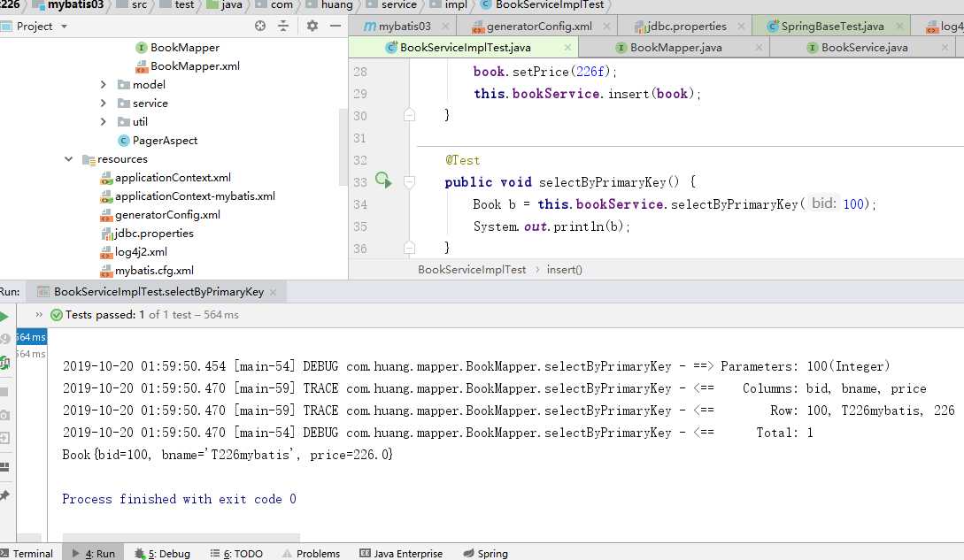Click BookServiceImplTest in editor breadcrumb
This screenshot has width=964, height=560.
472,269
